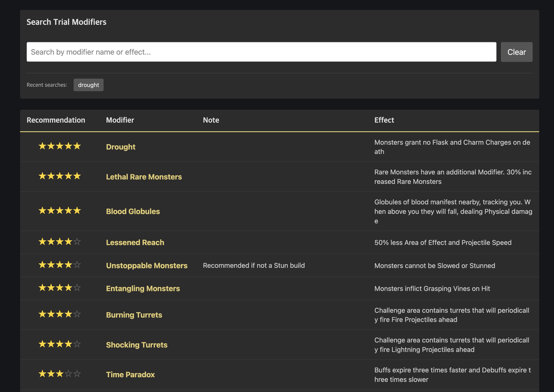Screen dimensions: 554x392
Task: Open the Burning Turrets modifier
Action: [x=134, y=315]
